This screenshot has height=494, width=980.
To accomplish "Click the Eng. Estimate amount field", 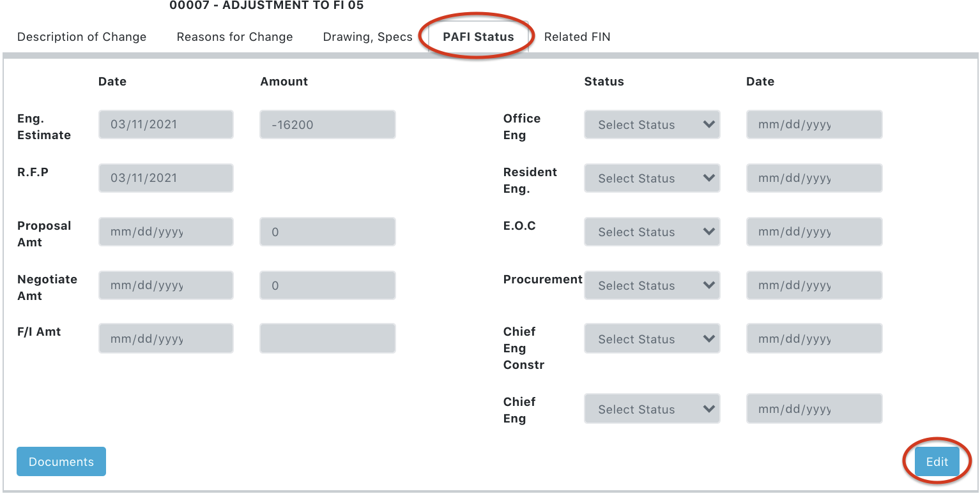I will (327, 124).
